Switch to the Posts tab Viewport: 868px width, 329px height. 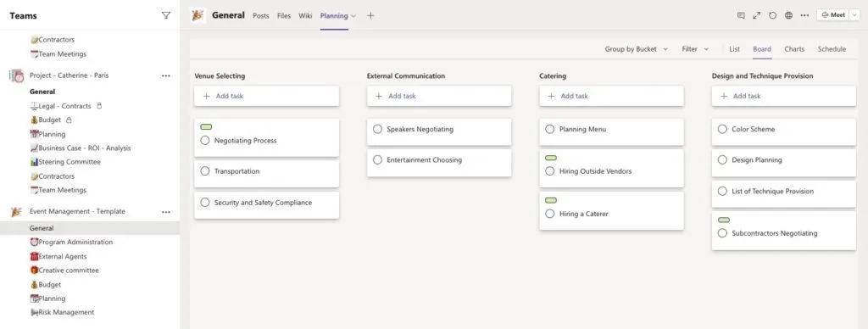point(261,15)
